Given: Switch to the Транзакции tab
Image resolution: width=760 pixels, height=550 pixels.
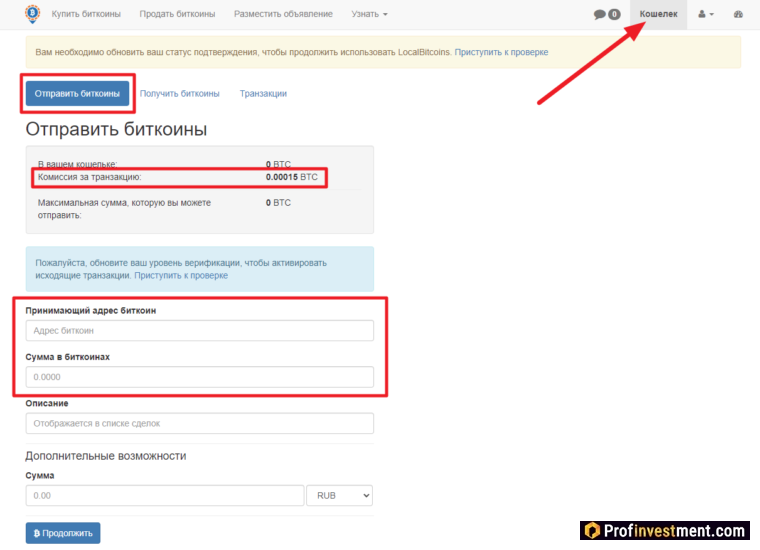Looking at the screenshot, I should (263, 94).
